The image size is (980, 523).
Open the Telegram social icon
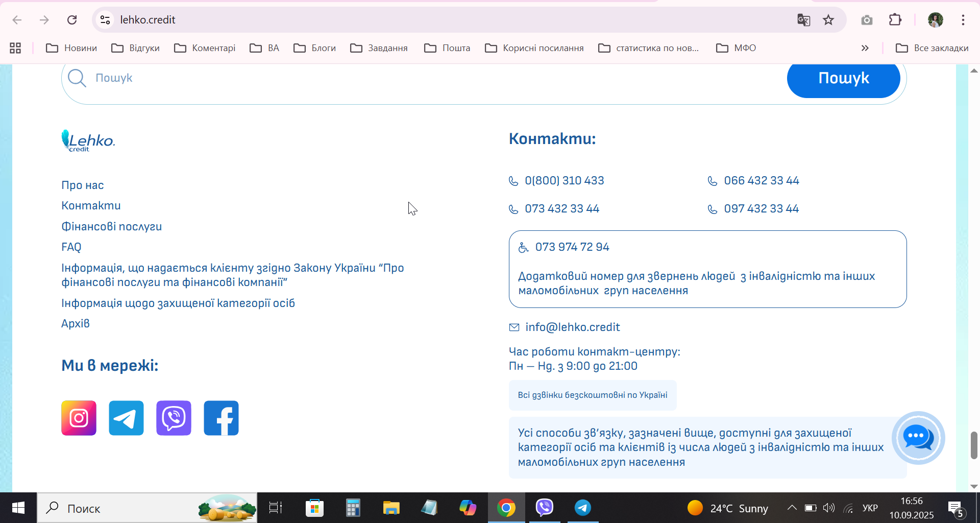[126, 418]
